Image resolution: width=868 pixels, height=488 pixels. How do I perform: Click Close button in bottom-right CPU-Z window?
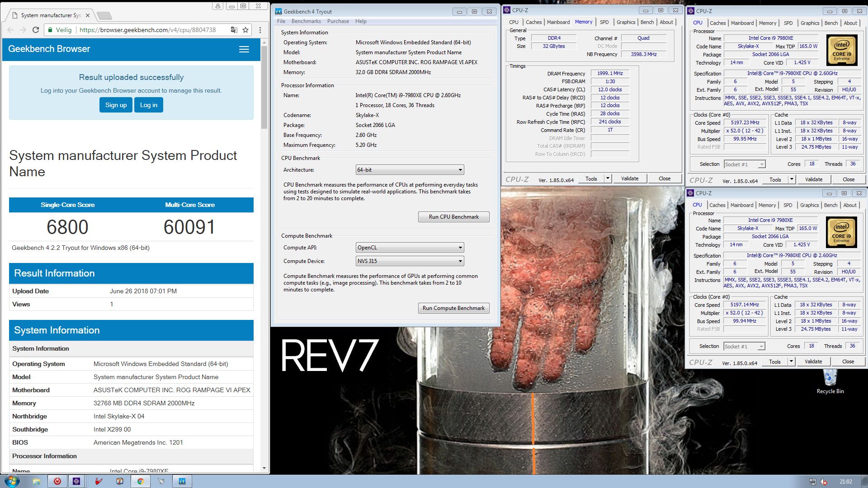point(848,361)
